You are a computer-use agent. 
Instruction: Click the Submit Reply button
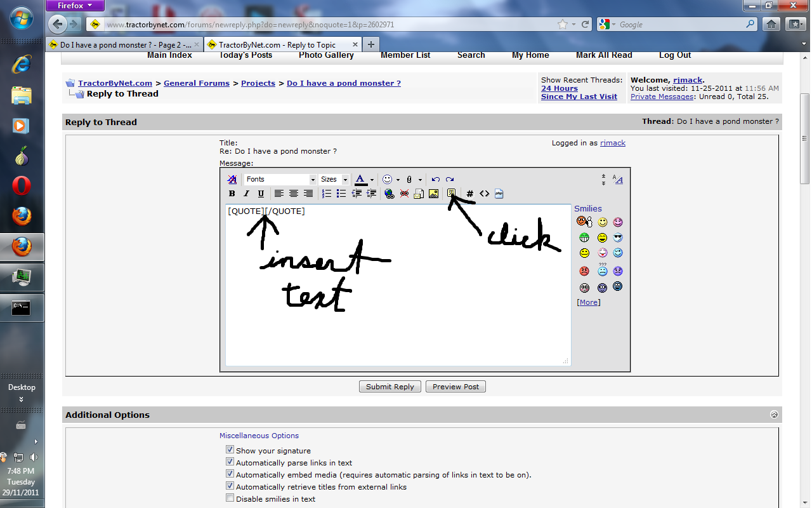(x=390, y=387)
